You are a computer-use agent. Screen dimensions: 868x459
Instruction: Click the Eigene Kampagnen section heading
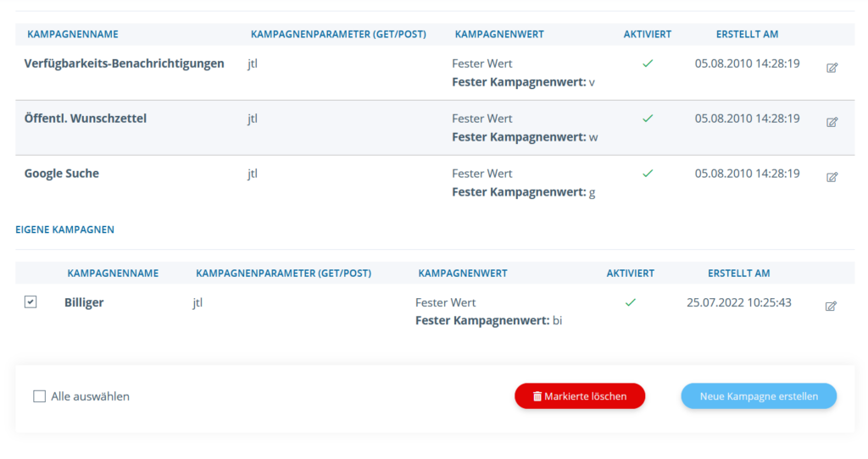(x=64, y=229)
